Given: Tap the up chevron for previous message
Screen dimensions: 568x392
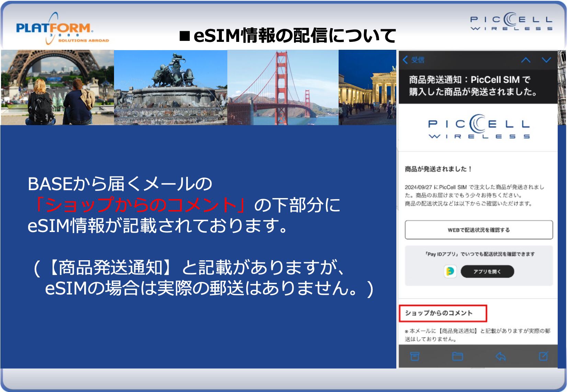Looking at the screenshot, I should (525, 60).
